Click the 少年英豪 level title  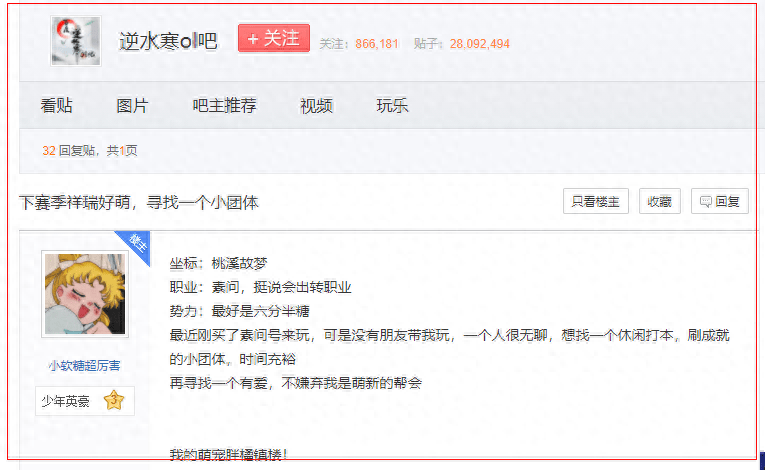click(65, 401)
